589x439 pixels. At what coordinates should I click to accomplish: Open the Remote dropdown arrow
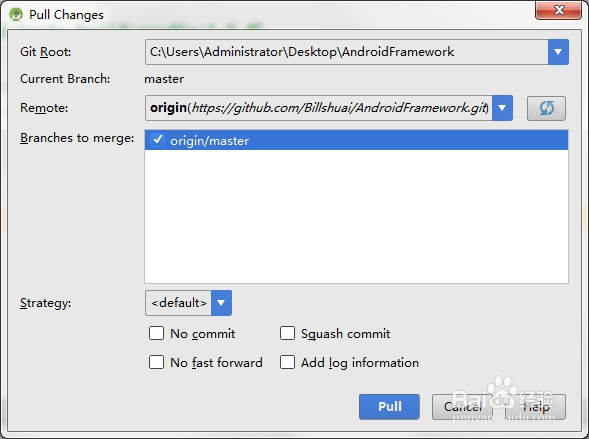pos(502,108)
